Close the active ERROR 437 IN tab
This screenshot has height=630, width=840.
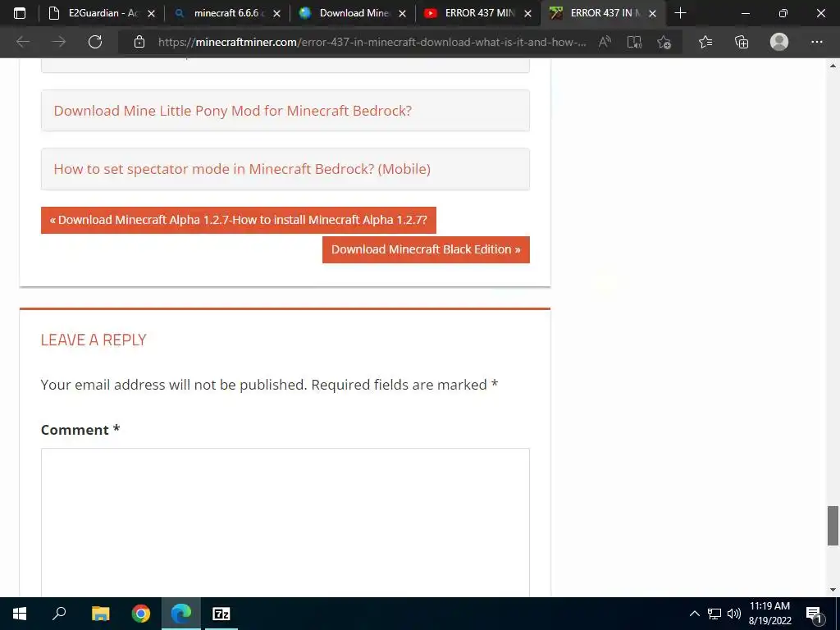tap(652, 13)
